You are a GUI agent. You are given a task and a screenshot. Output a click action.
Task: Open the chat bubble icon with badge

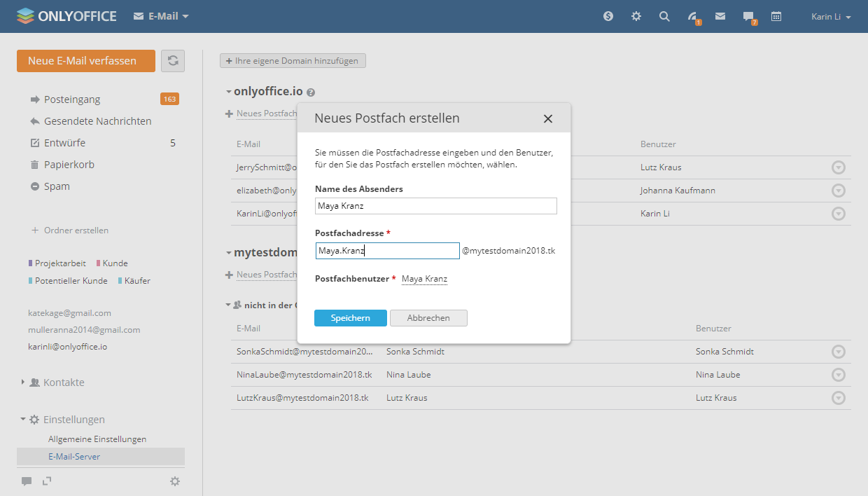[749, 17]
